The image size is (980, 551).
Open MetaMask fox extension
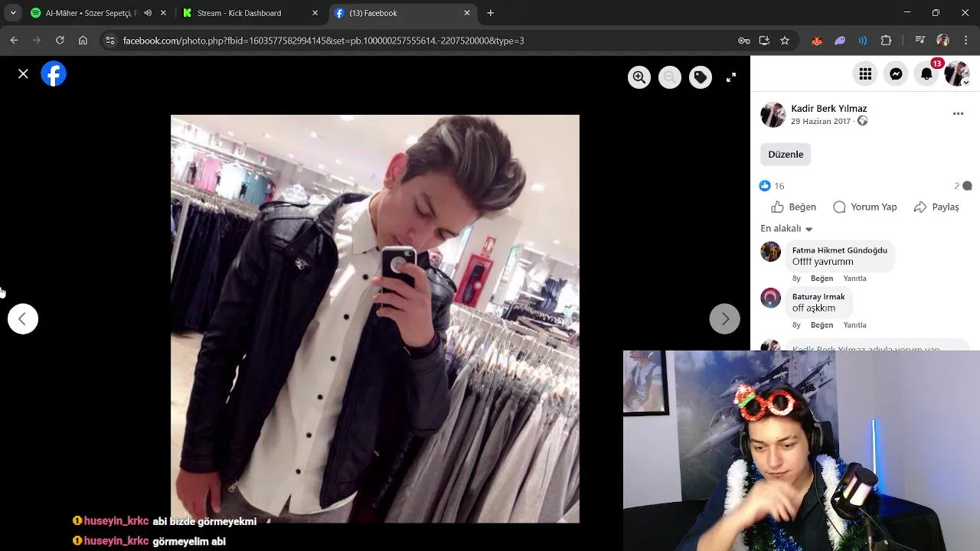(817, 41)
